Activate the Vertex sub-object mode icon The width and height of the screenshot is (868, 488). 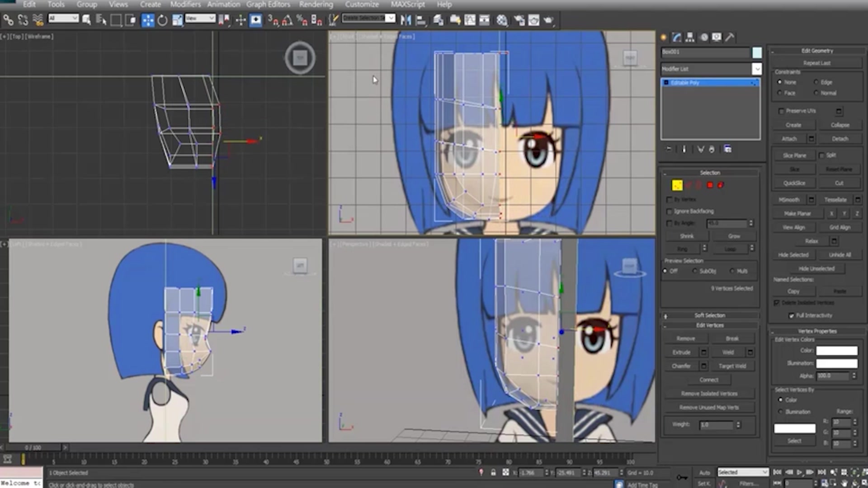677,185
